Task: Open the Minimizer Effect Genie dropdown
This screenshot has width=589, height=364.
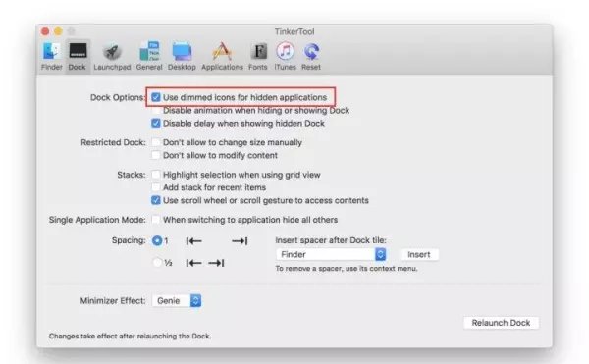Action: click(x=177, y=300)
